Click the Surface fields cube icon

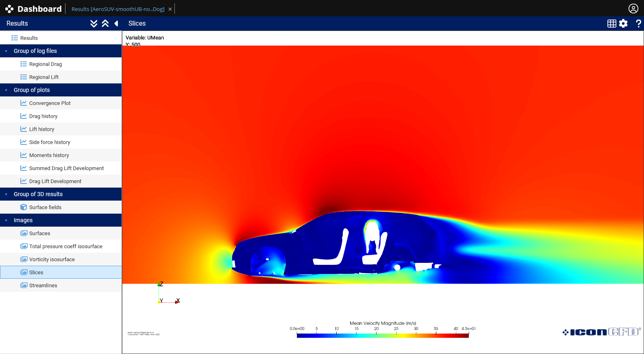(24, 207)
